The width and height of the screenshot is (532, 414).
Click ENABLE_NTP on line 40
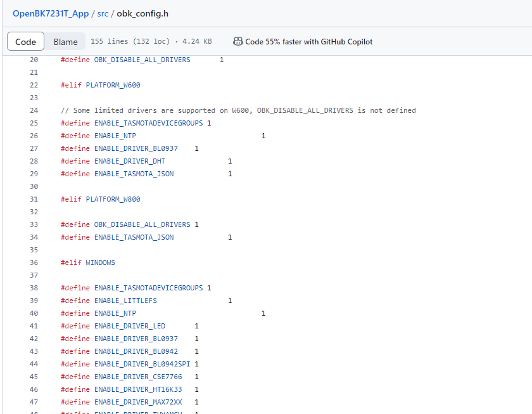tap(115, 313)
